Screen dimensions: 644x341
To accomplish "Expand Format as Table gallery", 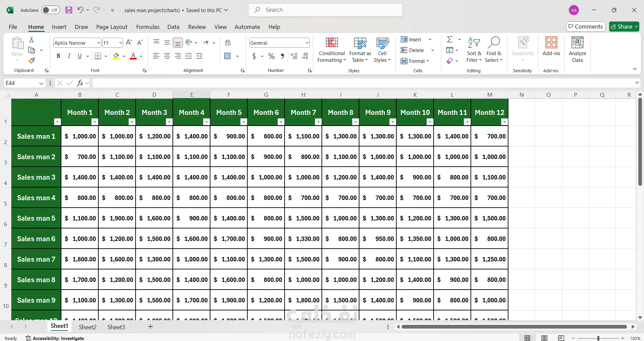I will click(x=360, y=50).
